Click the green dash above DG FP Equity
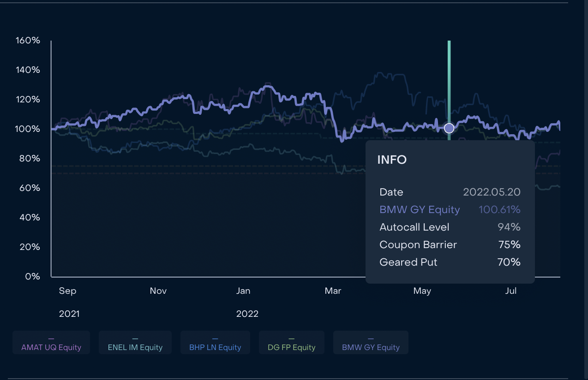This screenshot has height=380, width=588. pos(292,339)
